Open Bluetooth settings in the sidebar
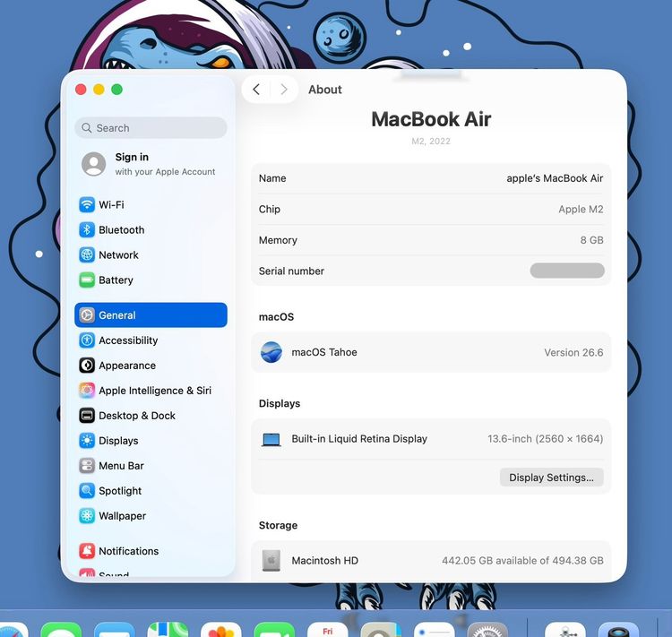 click(x=151, y=230)
